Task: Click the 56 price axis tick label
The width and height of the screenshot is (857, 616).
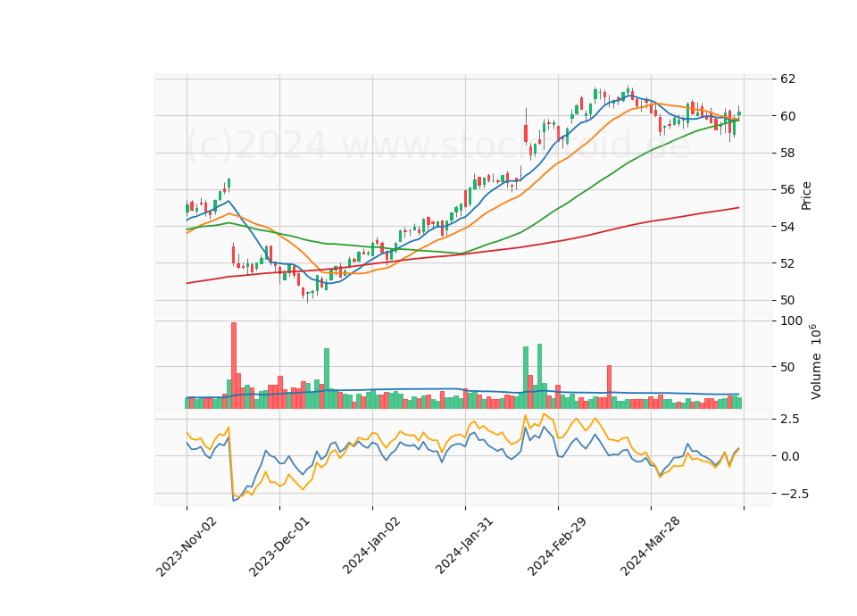Action: click(x=787, y=189)
